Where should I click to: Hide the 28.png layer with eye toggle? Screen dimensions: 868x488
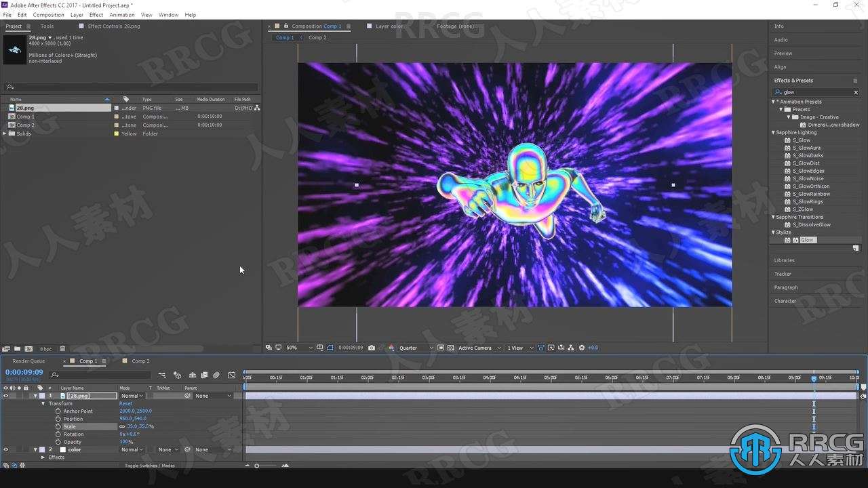click(6, 396)
